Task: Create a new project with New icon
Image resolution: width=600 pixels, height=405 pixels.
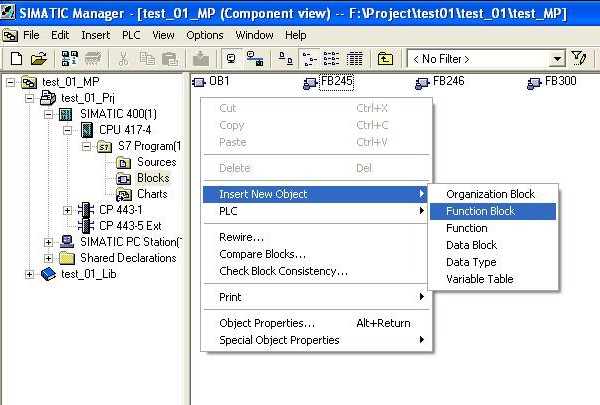Action: (16, 59)
